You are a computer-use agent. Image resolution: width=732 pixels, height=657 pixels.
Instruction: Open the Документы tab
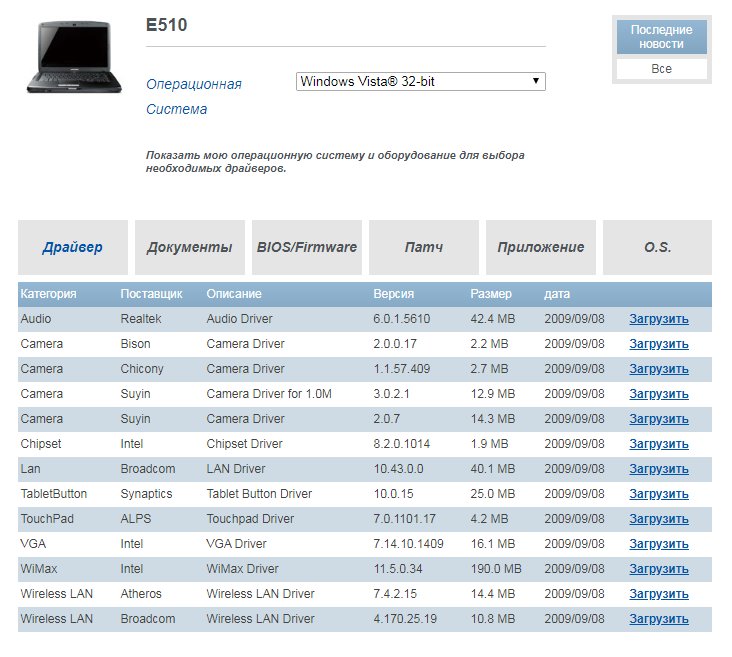click(189, 247)
